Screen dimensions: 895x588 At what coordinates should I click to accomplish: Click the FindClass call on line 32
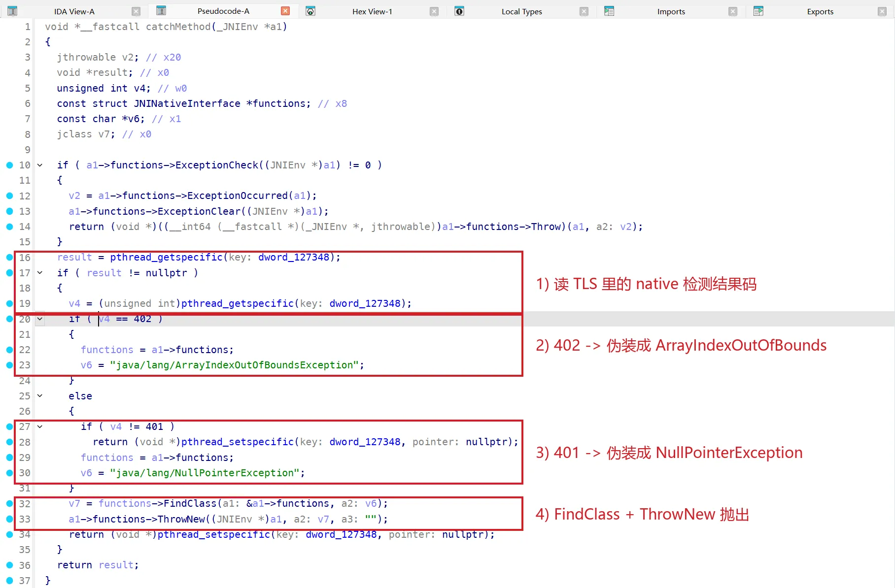190,503
